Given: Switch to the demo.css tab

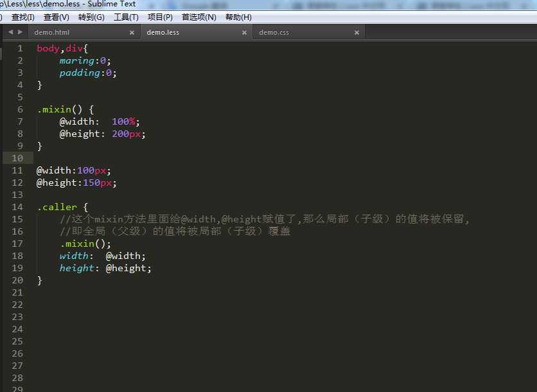Looking at the screenshot, I should 308,32.
